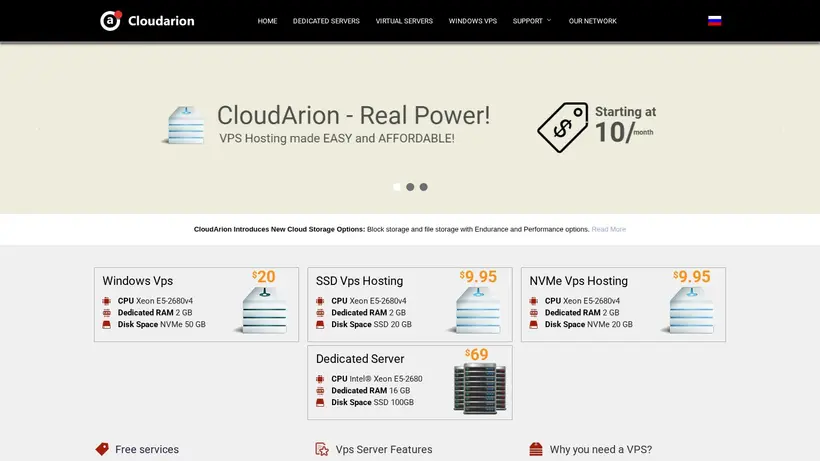Click the Why you need a VPS icon
The height and width of the screenshot is (461, 820).
(536, 449)
